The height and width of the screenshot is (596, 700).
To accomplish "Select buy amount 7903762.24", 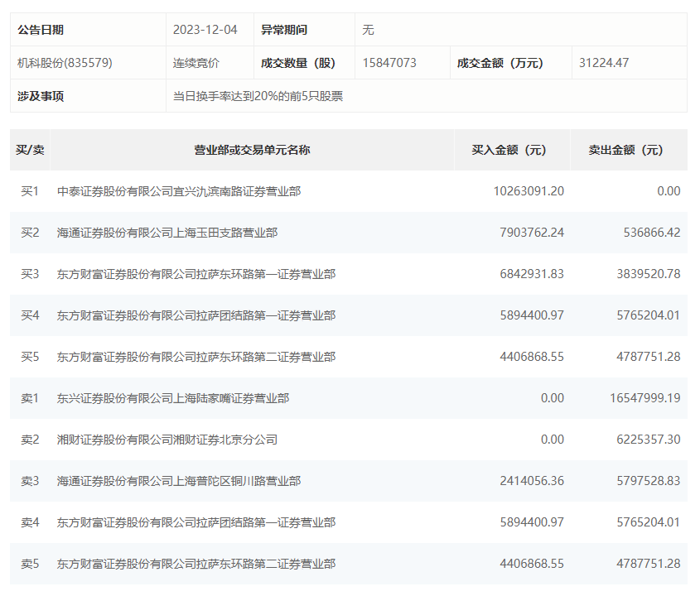I will [532, 233].
